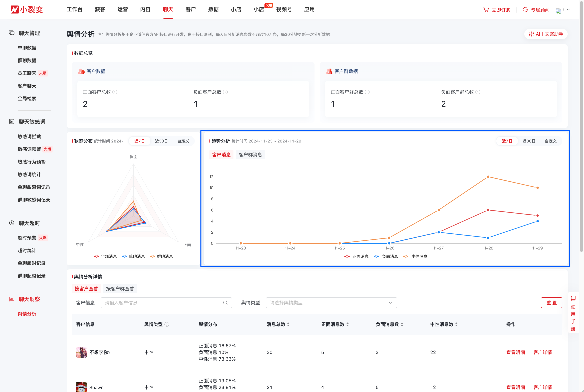Switch to 客户消息 tab
Screen dimensions: 584x392
[221, 155]
